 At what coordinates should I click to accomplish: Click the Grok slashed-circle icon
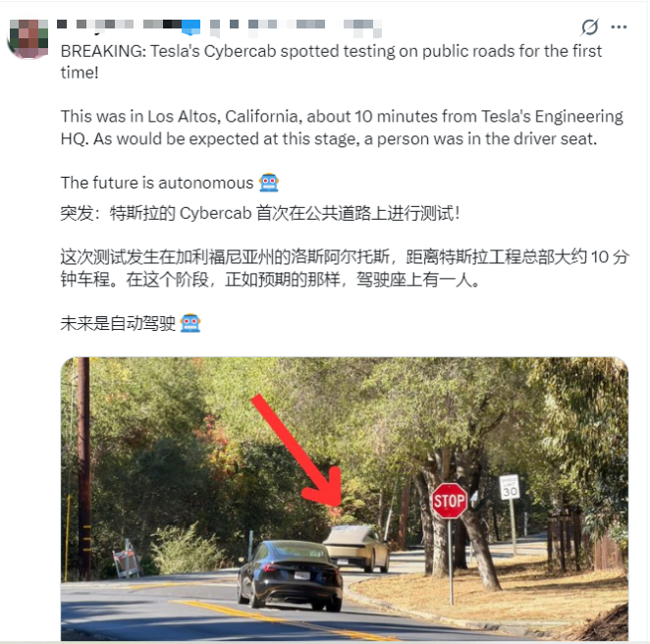point(589,27)
